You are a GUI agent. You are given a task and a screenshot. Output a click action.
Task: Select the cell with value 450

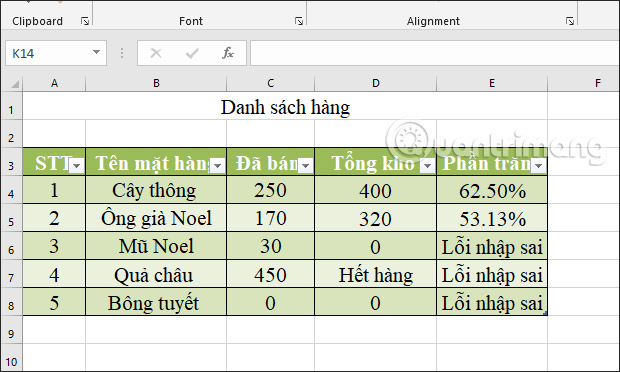click(270, 274)
